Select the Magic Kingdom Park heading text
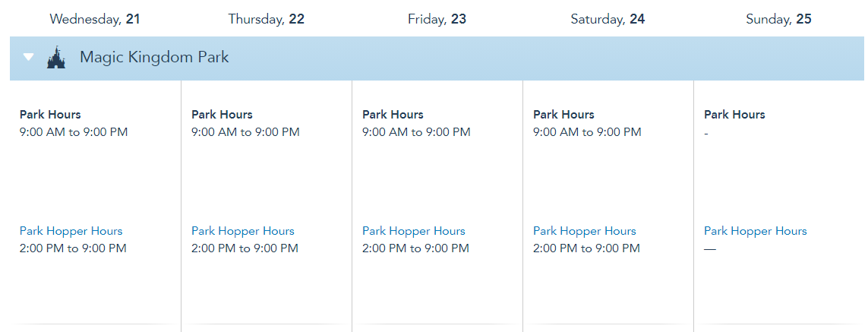Viewport: 868px width, 332px height. 153,57
